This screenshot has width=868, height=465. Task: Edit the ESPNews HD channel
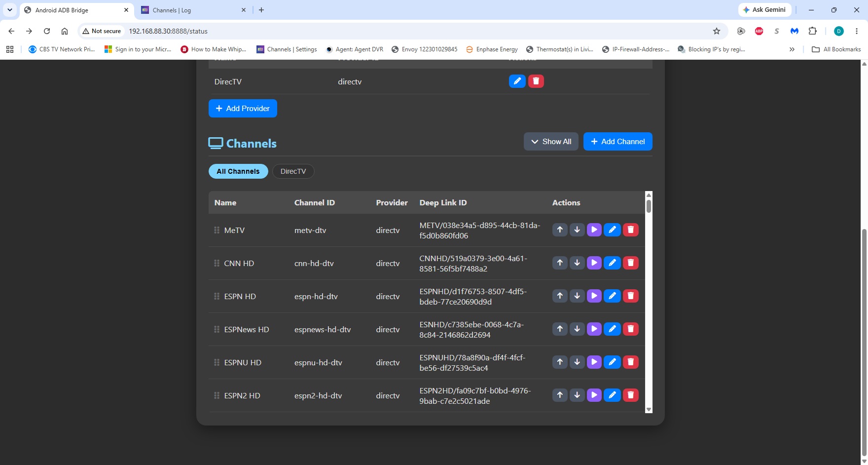tap(612, 329)
